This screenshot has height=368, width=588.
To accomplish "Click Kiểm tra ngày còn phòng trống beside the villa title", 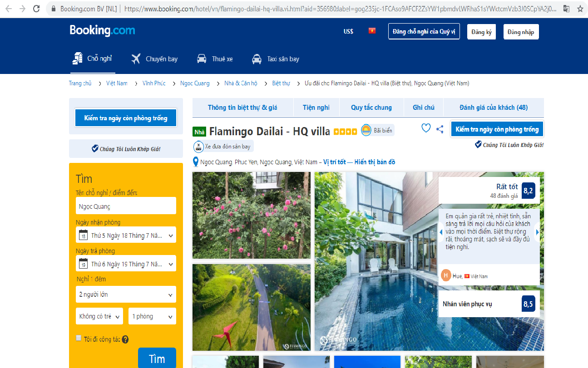I will 497,129.
